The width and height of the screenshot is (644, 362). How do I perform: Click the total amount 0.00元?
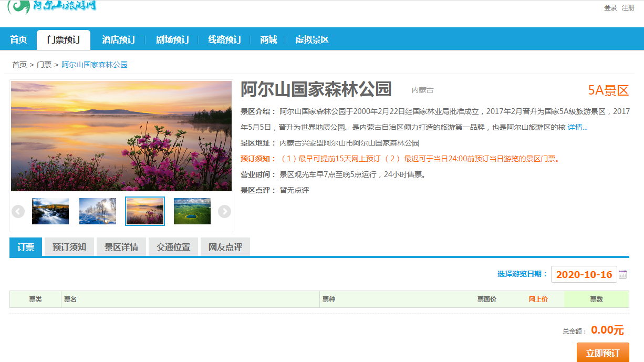click(x=607, y=330)
